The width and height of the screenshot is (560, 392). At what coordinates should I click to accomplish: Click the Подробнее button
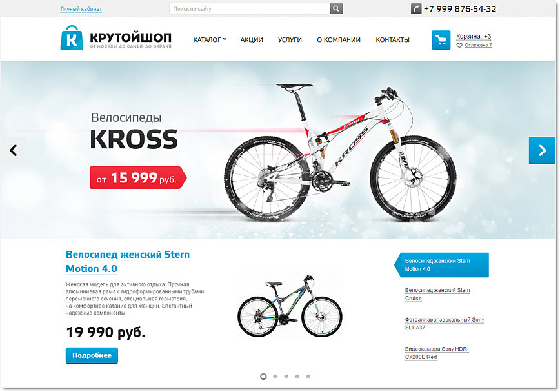[x=92, y=355]
